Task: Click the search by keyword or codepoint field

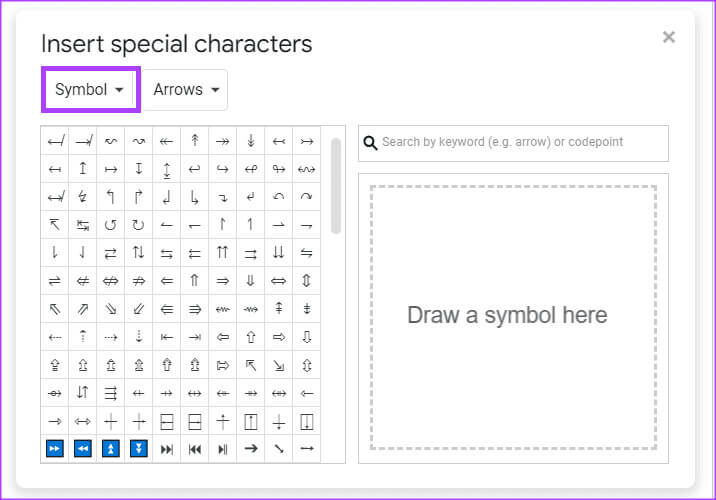Action: 513,143
